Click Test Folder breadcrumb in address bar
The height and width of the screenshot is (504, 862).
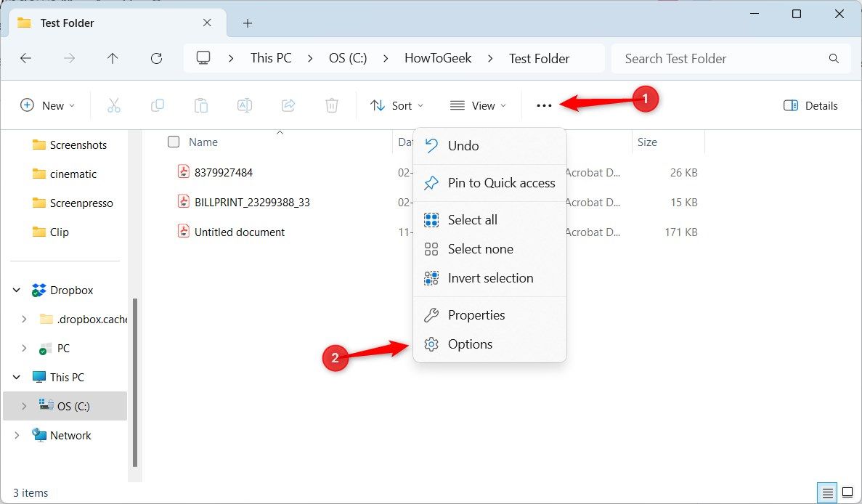[x=540, y=58]
